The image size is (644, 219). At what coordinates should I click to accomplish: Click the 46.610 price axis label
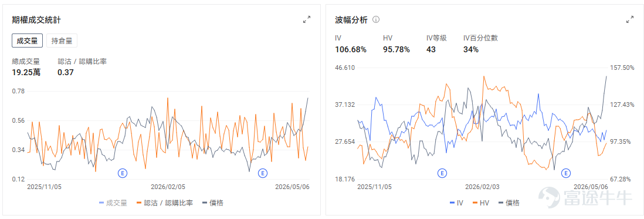click(x=345, y=68)
